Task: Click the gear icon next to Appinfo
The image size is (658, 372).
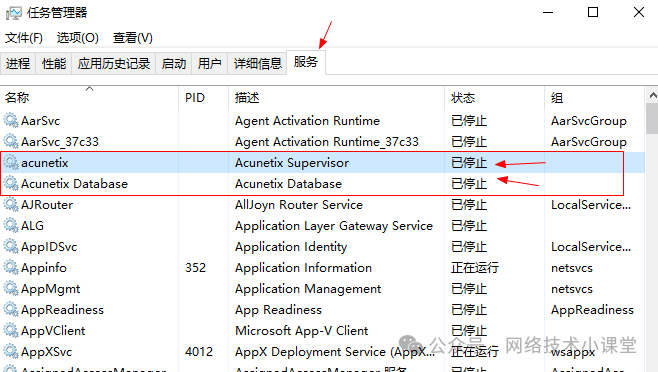Action: point(11,267)
